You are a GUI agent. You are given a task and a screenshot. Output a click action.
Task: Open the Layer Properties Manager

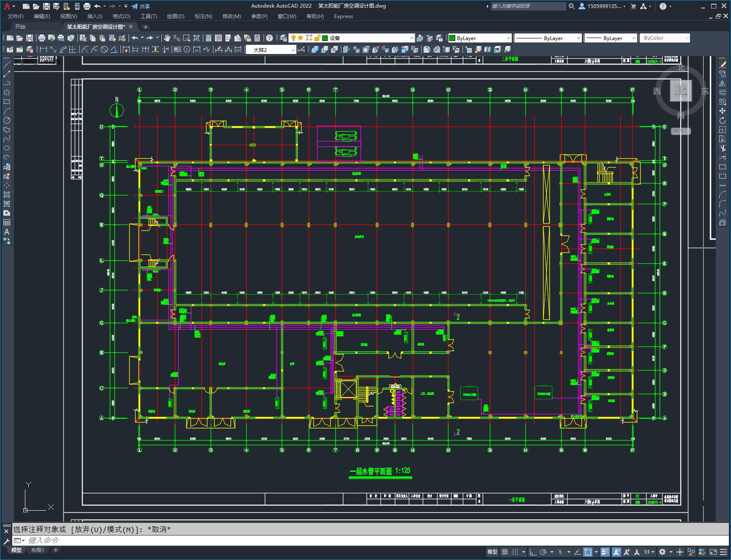pos(283,38)
